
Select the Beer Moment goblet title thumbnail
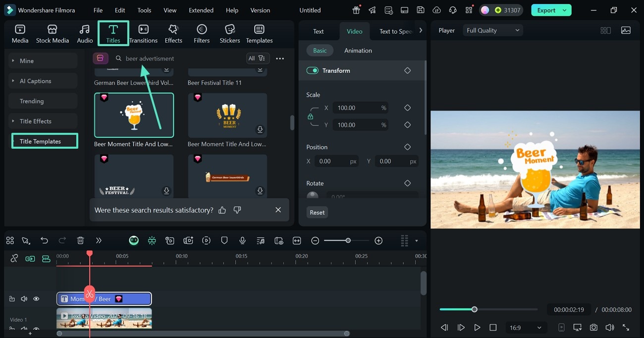134,115
